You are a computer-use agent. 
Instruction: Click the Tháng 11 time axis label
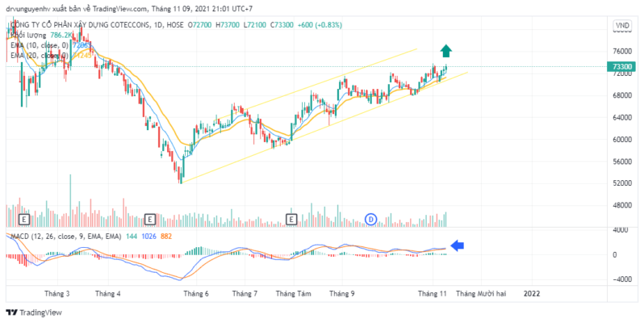[432, 294]
